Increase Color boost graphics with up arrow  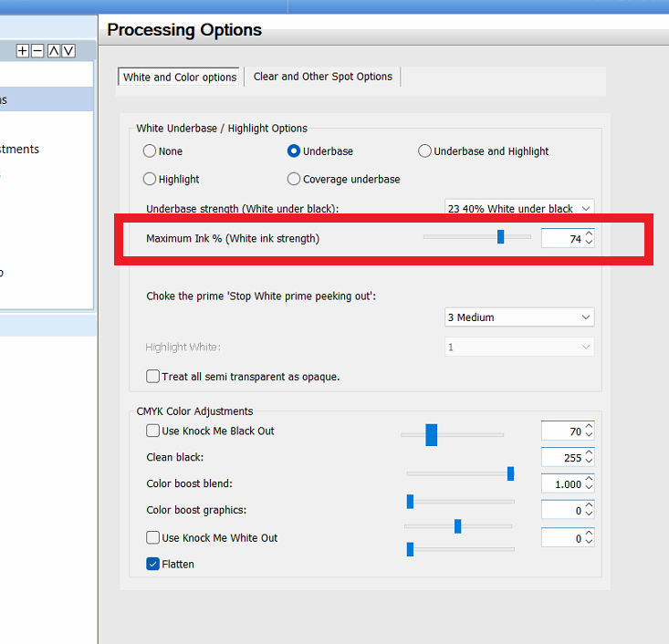(590, 506)
